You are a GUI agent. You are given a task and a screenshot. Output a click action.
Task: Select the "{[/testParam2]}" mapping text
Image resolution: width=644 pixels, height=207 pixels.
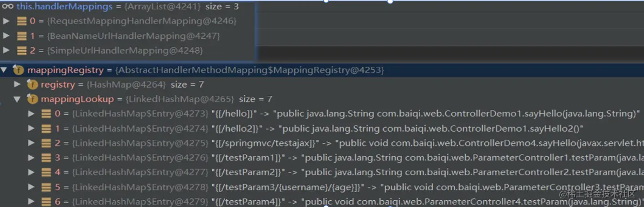point(248,172)
